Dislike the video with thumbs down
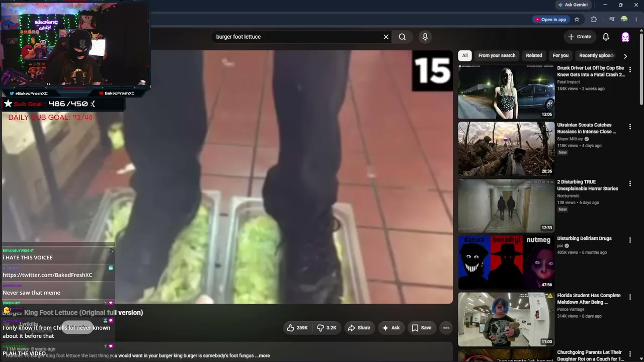Image resolution: width=644 pixels, height=362 pixels. click(326, 328)
